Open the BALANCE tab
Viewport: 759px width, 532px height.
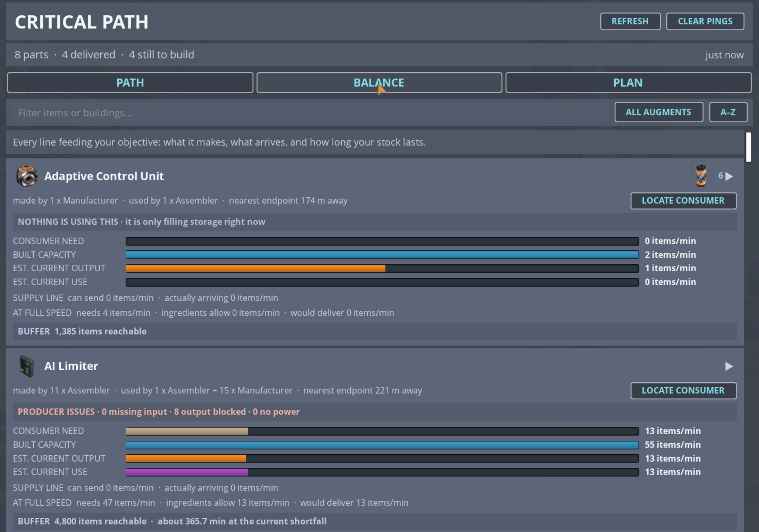(379, 83)
